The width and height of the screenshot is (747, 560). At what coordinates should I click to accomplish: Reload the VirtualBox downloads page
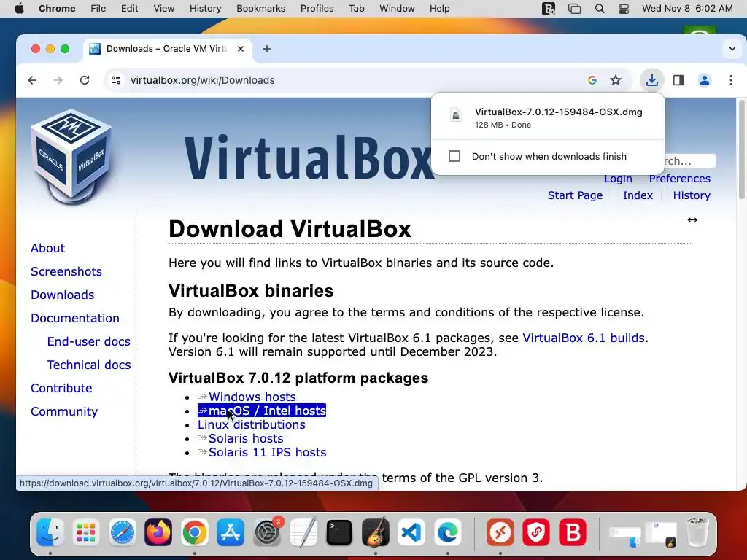tap(85, 80)
